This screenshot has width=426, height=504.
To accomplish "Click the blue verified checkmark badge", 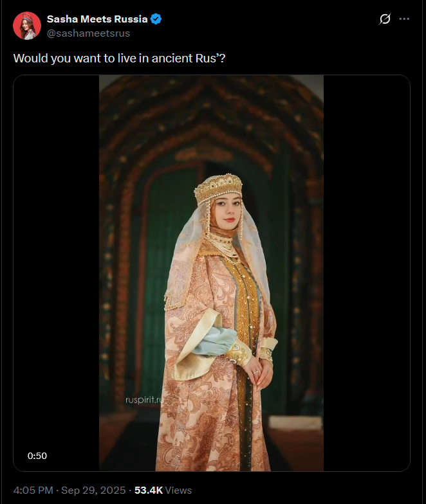I will coord(156,19).
